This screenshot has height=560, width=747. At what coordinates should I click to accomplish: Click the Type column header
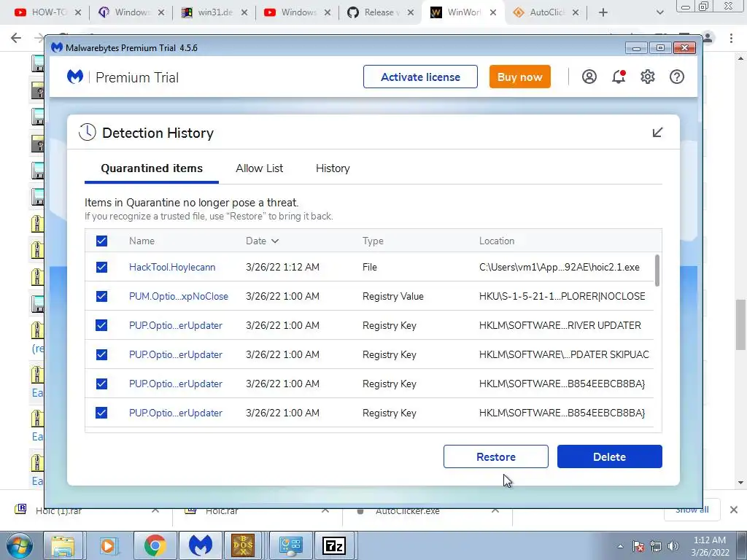(x=373, y=241)
